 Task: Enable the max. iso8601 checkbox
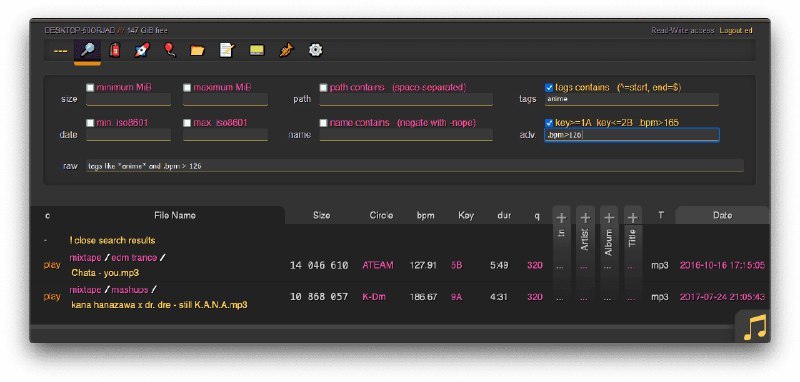[187, 123]
